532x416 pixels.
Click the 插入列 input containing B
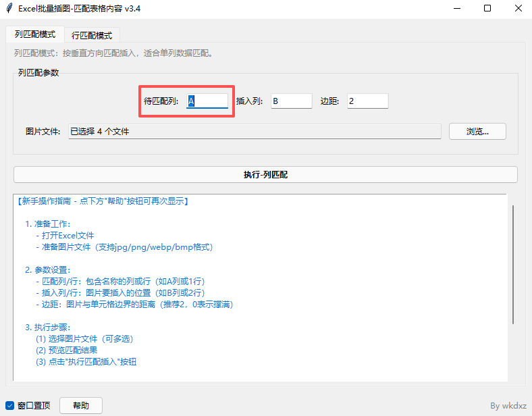coord(292,101)
